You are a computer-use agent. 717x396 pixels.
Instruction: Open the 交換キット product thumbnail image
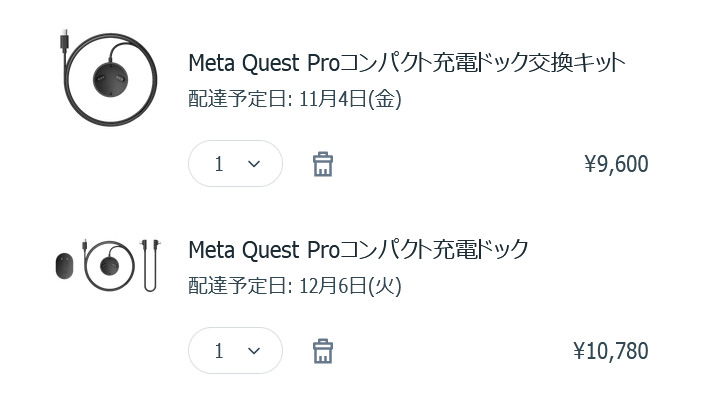click(108, 78)
